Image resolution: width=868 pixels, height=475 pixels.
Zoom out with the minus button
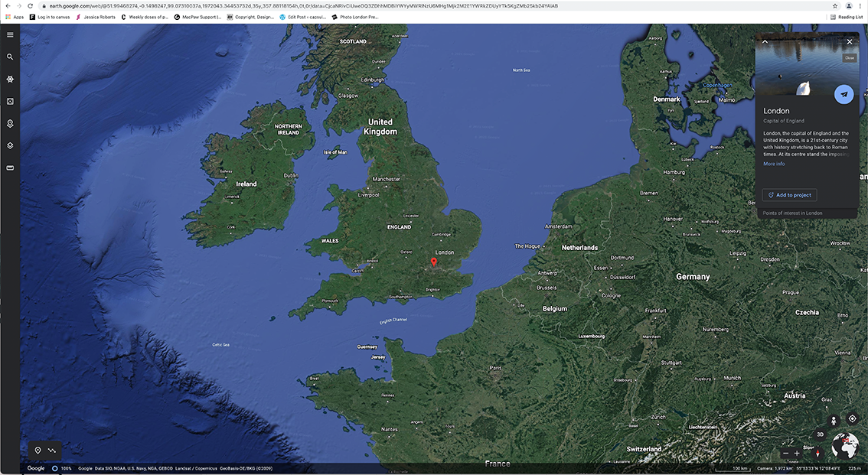(785, 453)
